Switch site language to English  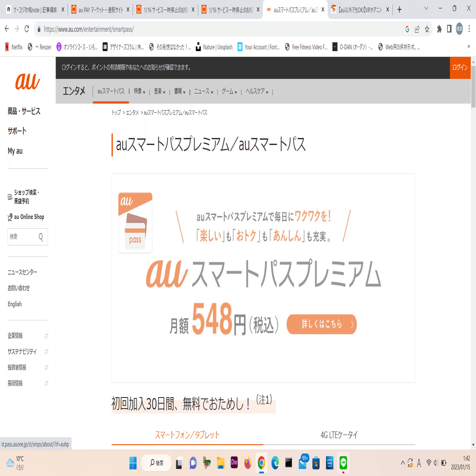click(x=15, y=304)
